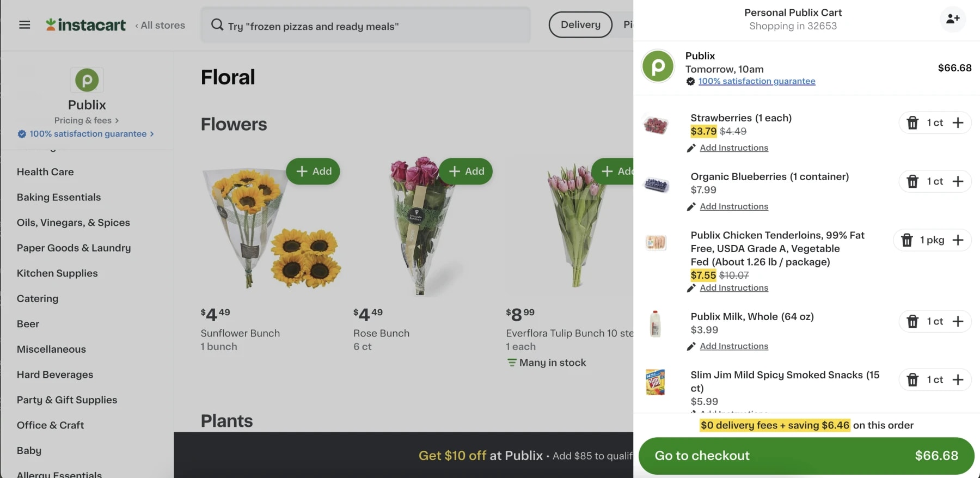Open the add-shopper person icon
The width and height of the screenshot is (980, 478).
[x=953, y=19]
